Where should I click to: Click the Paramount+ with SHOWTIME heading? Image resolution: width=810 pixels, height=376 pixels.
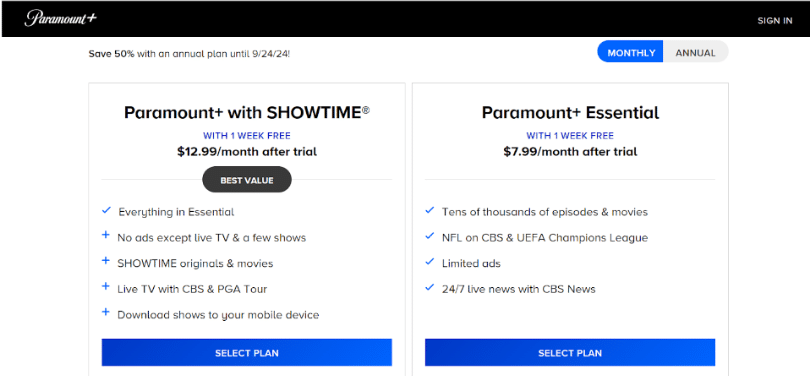click(247, 113)
